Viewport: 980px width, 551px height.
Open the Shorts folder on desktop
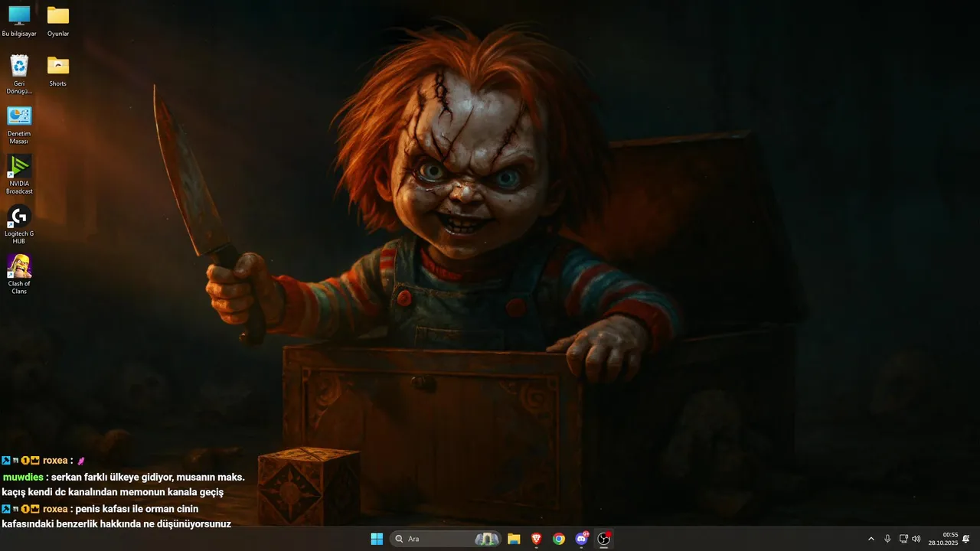(x=58, y=70)
